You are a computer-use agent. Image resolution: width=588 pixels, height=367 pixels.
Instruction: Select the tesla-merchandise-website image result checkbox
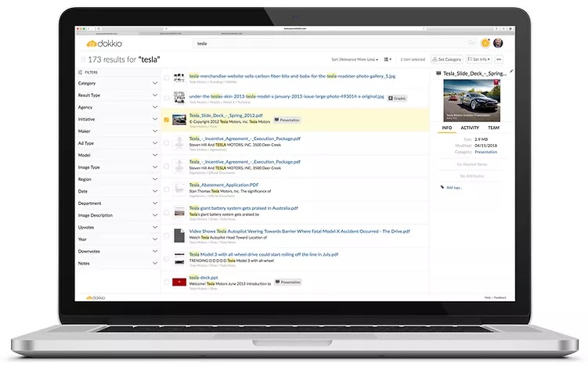click(167, 78)
